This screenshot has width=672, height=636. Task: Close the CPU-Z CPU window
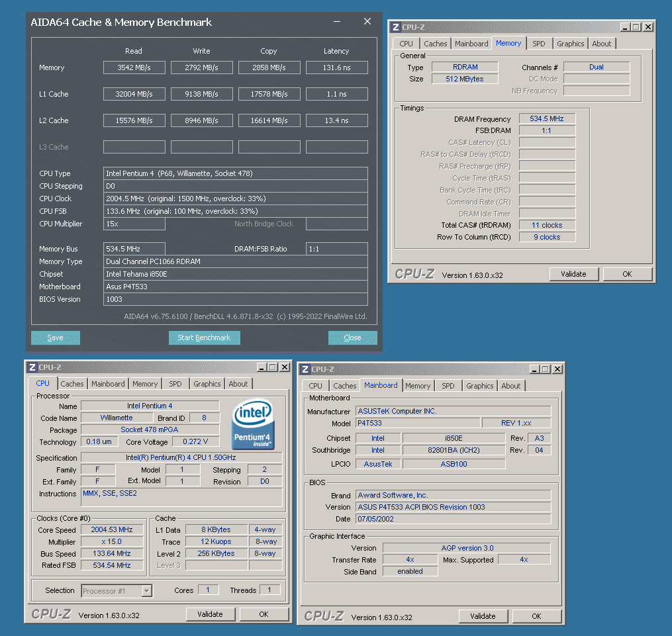tap(285, 367)
